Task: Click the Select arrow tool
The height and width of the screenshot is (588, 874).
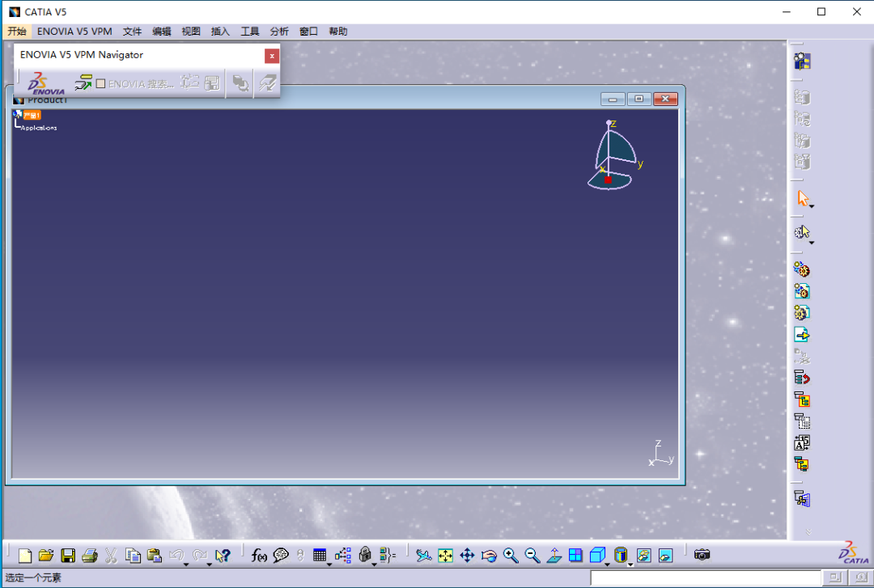Action: point(803,198)
